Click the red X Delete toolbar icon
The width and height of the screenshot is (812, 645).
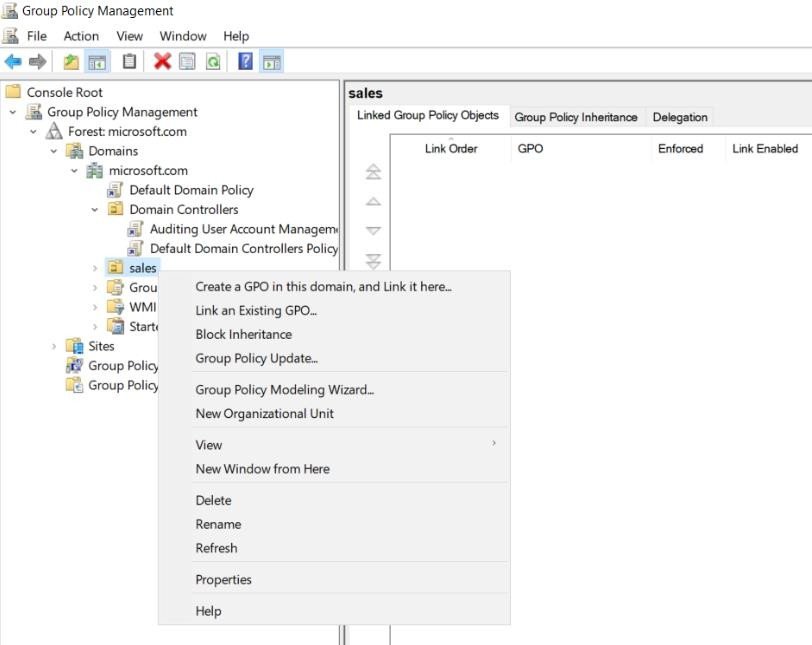pyautogui.click(x=162, y=62)
